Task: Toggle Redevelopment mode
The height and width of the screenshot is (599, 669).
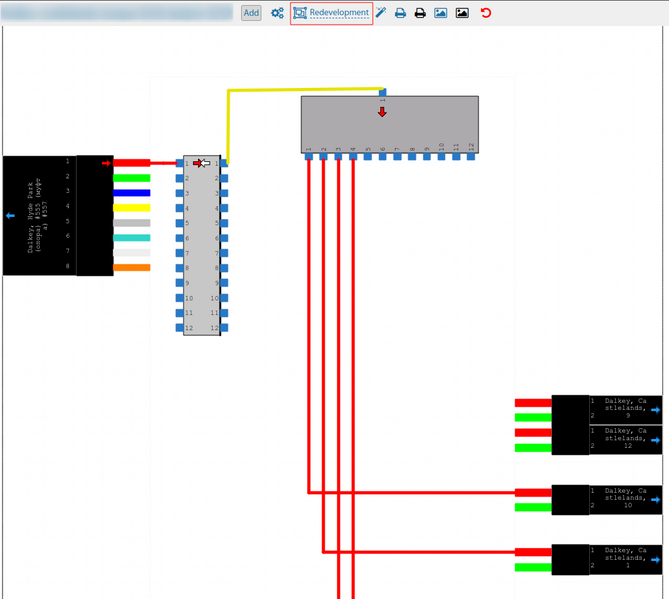Action: coord(331,13)
